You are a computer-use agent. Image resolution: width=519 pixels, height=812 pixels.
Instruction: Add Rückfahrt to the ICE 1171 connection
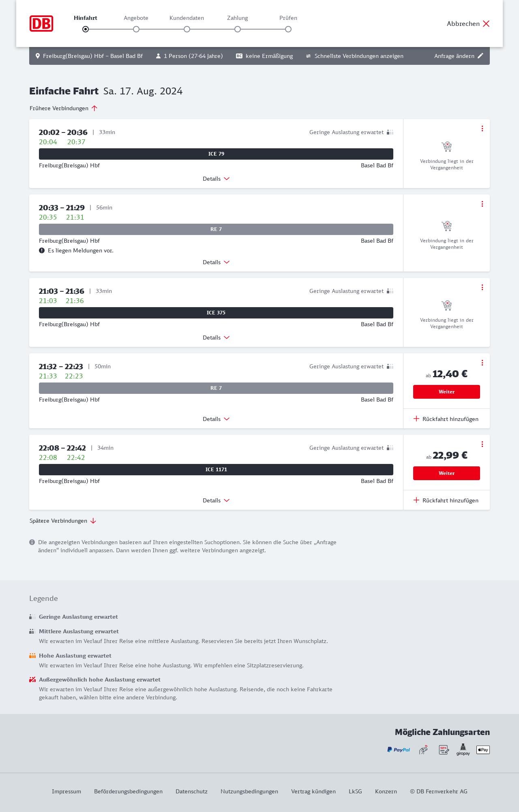click(x=446, y=500)
